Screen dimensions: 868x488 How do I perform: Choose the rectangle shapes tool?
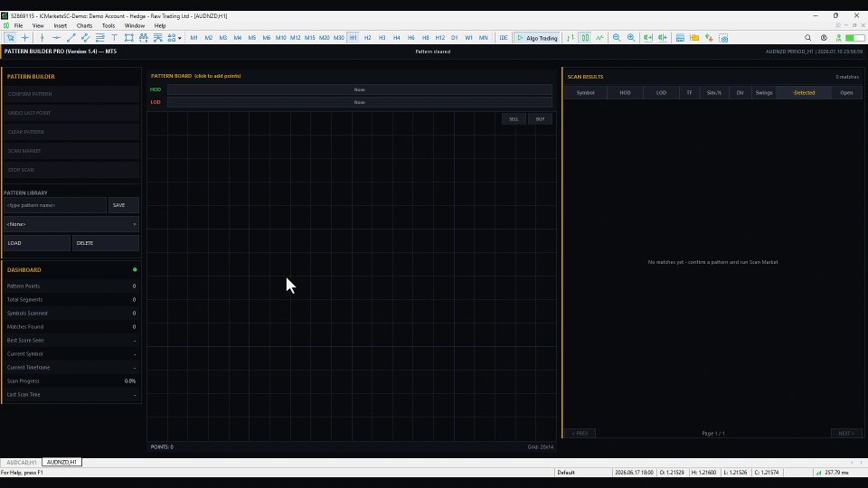[x=129, y=38]
